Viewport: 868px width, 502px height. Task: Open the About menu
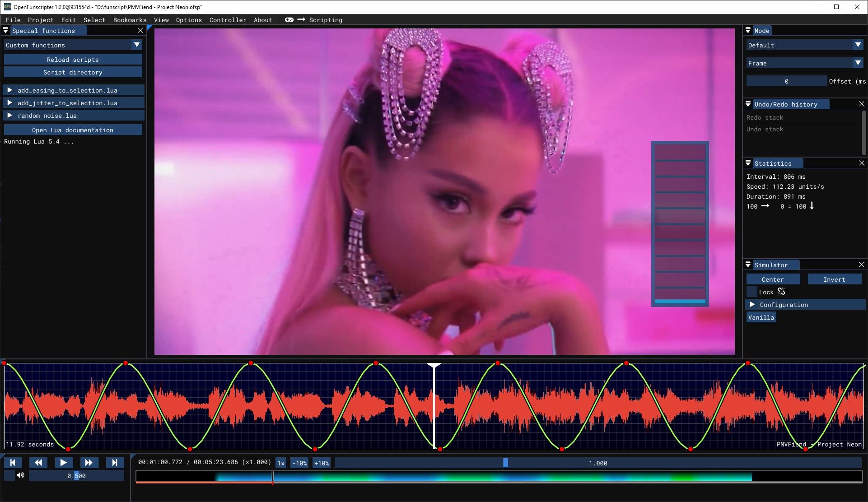[263, 20]
